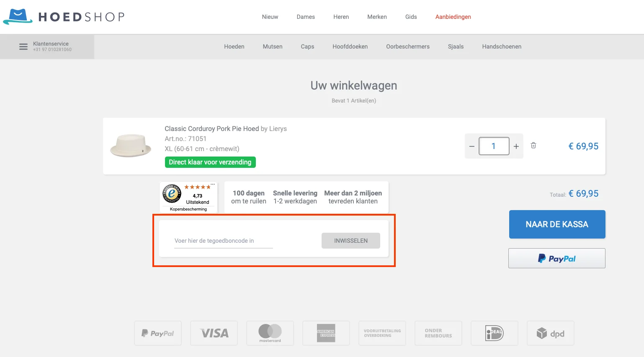Decrease quantity with the minus stepper

coord(471,146)
